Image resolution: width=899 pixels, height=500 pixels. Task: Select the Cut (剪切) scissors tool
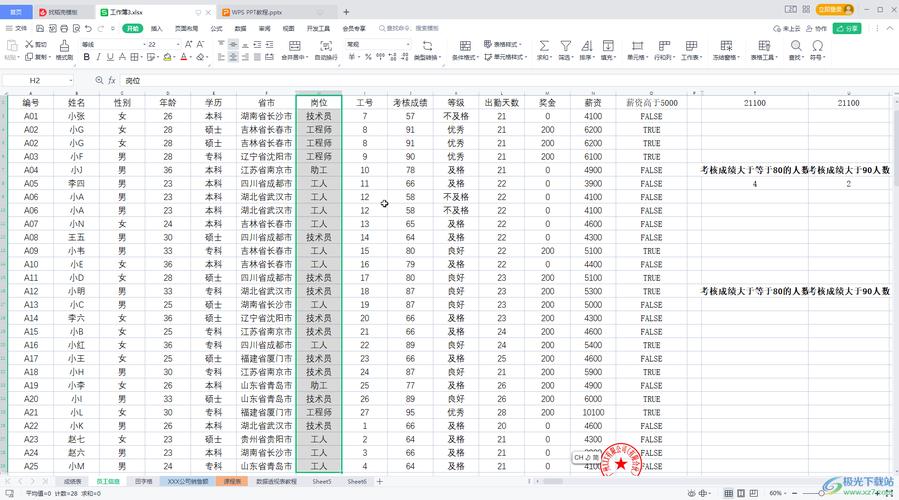[36, 44]
